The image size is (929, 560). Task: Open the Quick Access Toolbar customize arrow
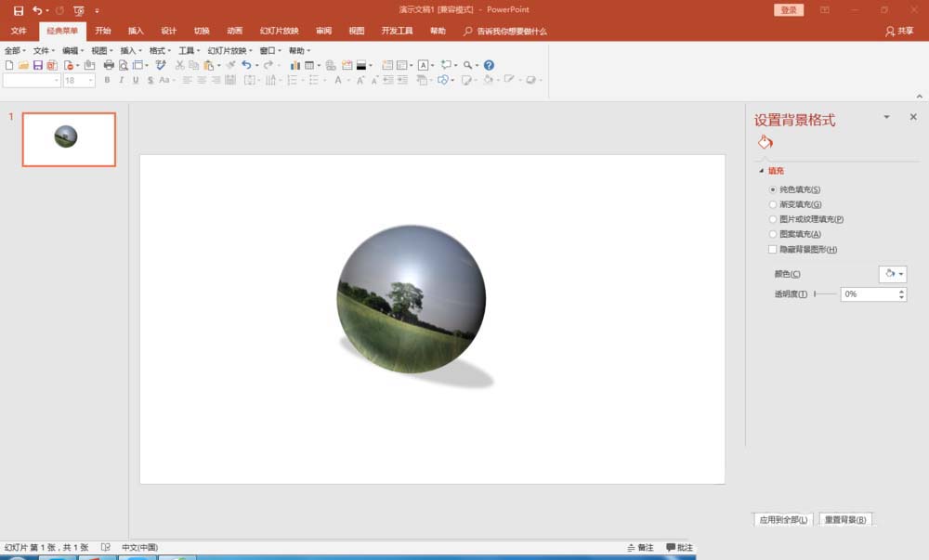(98, 10)
